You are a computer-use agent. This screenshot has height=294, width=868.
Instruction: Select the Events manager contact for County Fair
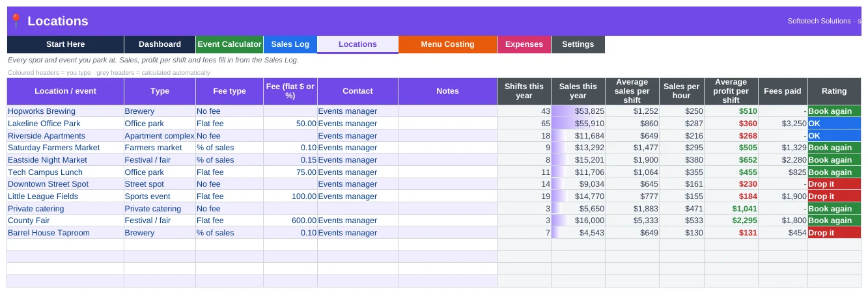pos(357,220)
